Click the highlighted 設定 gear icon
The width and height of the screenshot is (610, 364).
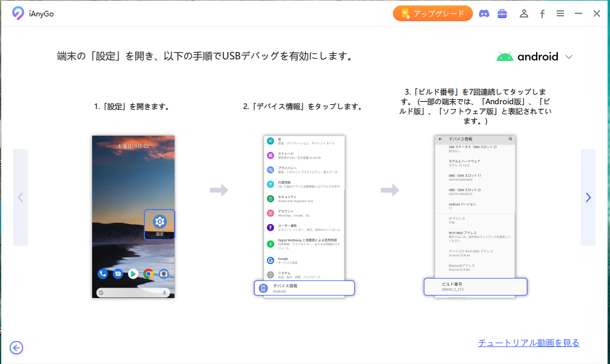(159, 223)
